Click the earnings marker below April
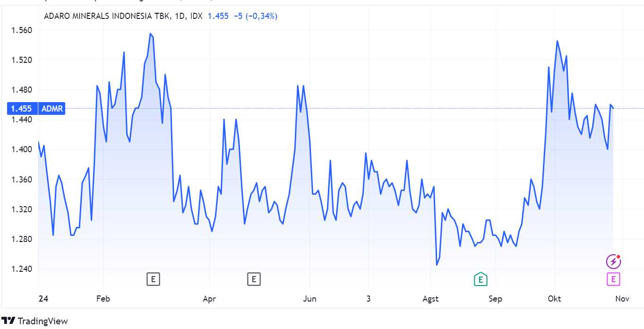 pos(254,279)
